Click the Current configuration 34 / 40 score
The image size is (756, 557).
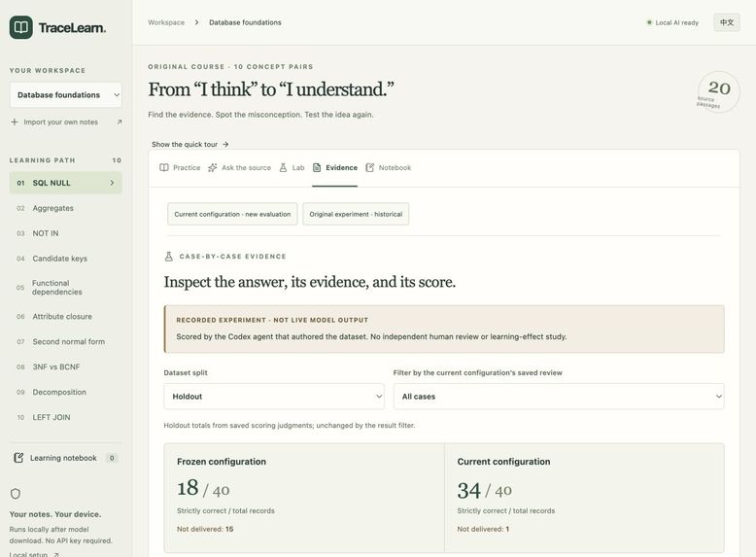click(x=484, y=491)
